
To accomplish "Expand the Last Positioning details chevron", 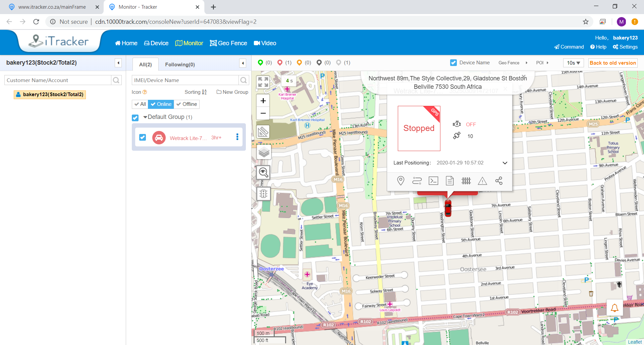I will pos(505,163).
